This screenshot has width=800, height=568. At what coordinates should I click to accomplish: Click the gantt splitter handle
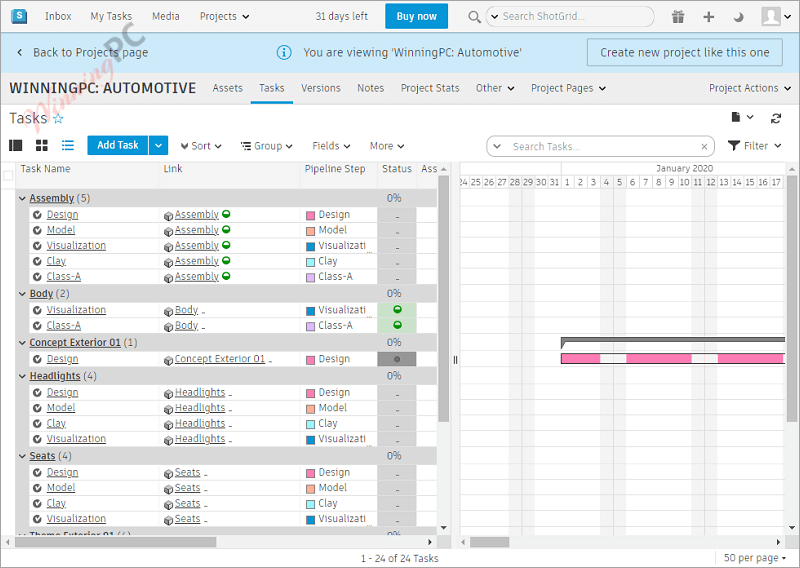click(x=455, y=360)
